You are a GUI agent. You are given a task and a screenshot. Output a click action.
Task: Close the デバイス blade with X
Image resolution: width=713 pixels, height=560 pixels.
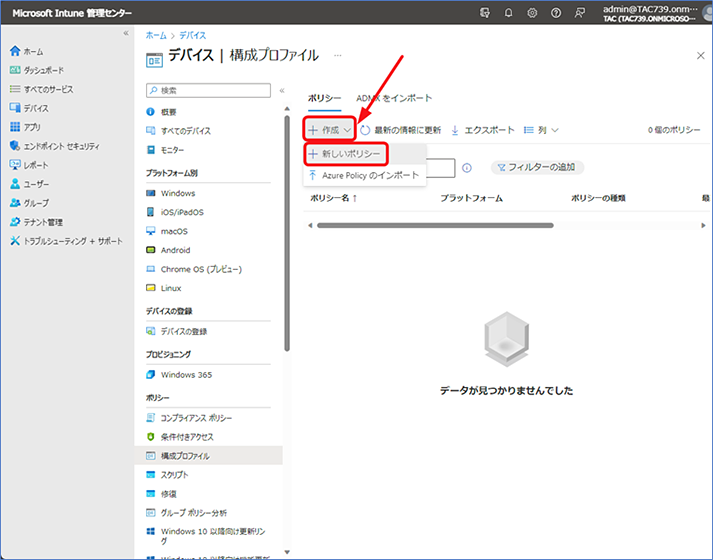pos(700,55)
